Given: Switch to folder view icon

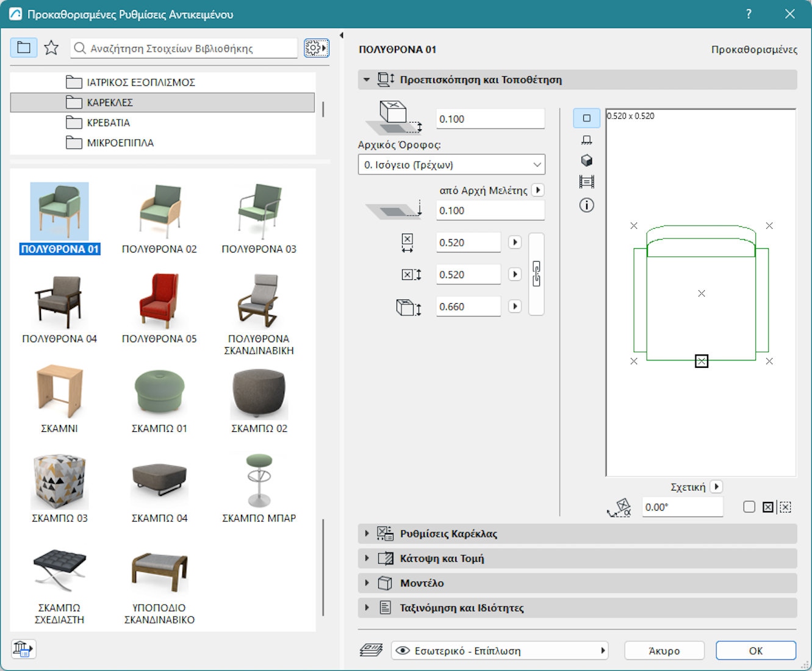Looking at the screenshot, I should click(24, 48).
